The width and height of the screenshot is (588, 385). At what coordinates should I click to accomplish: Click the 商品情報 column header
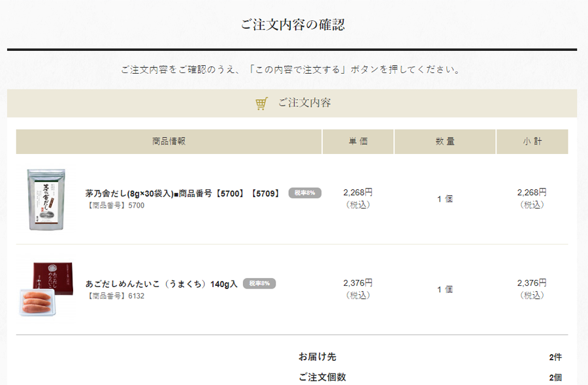click(x=169, y=141)
